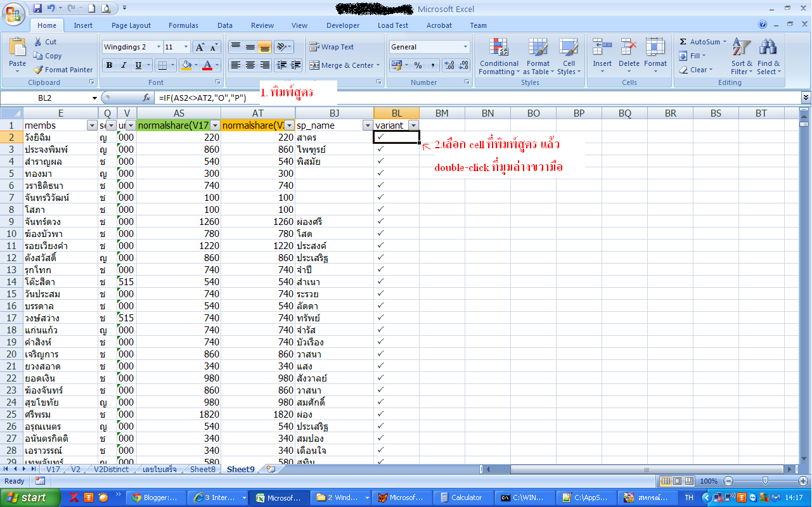Open Conditional Formatting menu
This screenshot has height=507, width=812.
499,56
